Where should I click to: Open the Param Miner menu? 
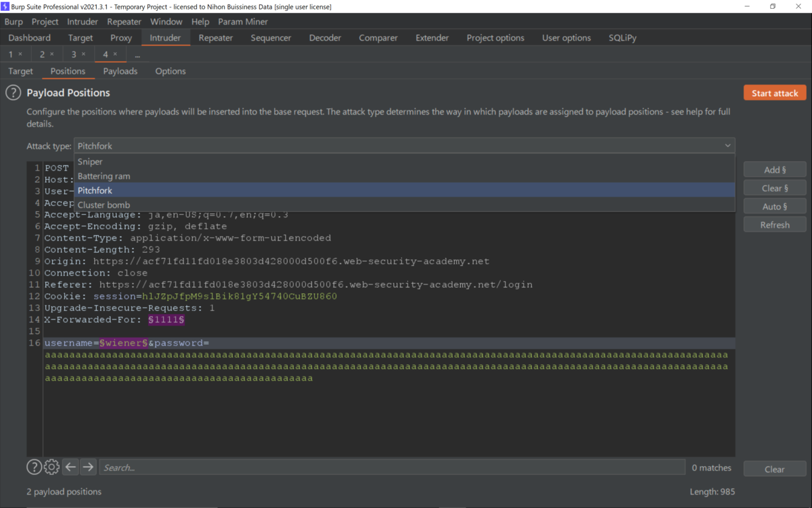tap(243, 22)
